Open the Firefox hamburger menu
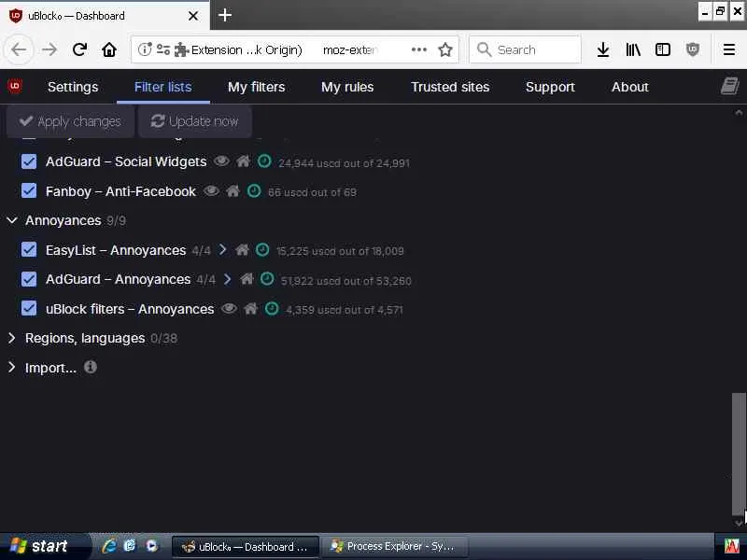Image resolution: width=747 pixels, height=560 pixels. [729, 49]
